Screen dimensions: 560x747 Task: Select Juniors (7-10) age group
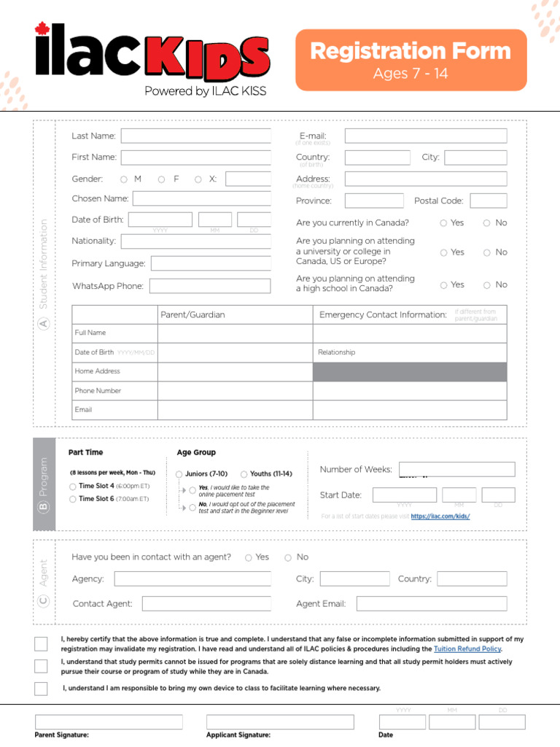click(x=179, y=474)
